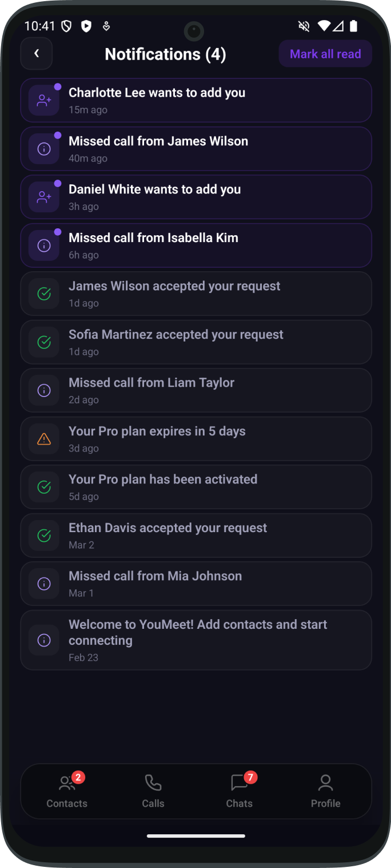Click the add-contact icon on Charlotte Lee's notification
The width and height of the screenshot is (391, 868).
pyautogui.click(x=43, y=100)
